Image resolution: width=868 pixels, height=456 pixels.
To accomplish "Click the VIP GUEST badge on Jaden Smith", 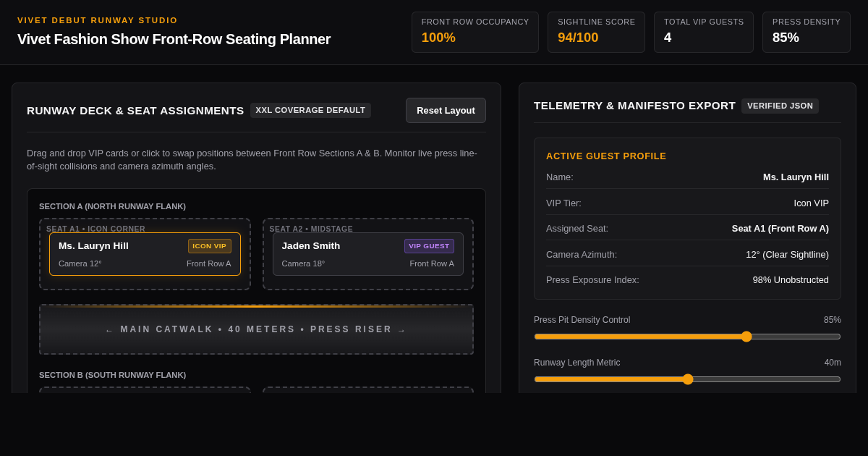I will coord(429,246).
